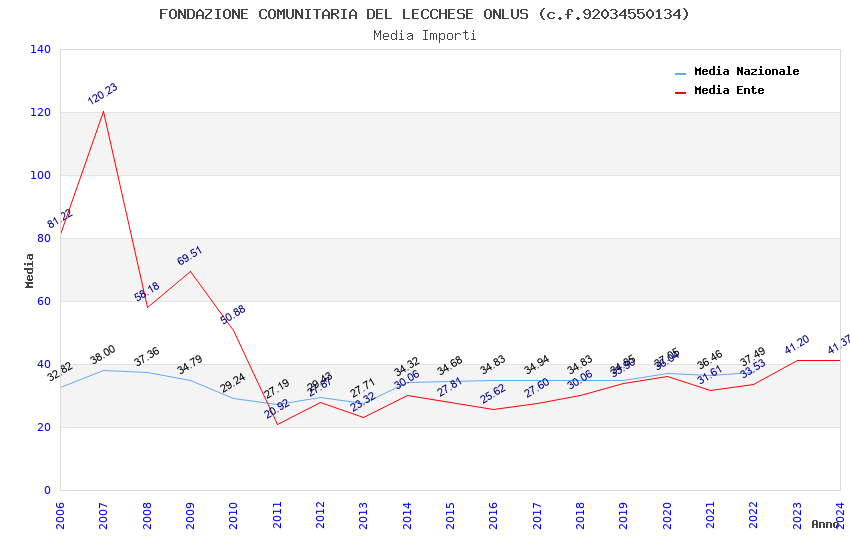
Task: Select year 2017 on the x-axis
Action: point(537,515)
